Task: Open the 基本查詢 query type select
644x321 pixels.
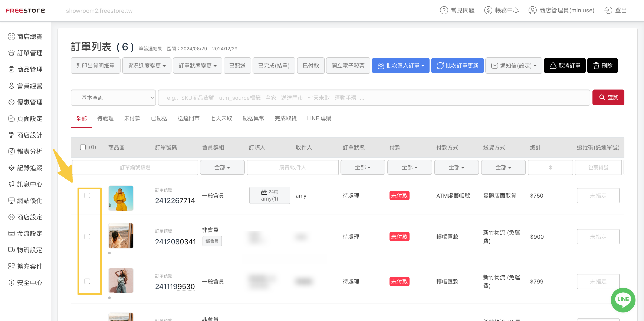Action: (113, 98)
